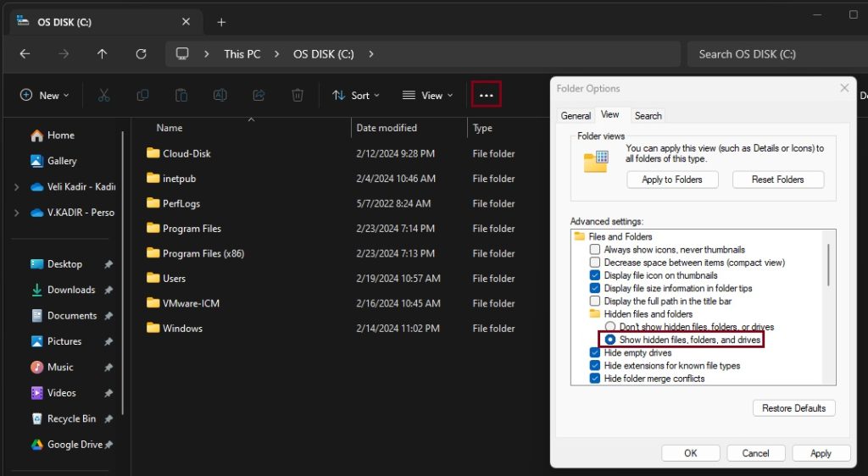Sort by Date modified column header
Viewport: 868px width, 476px height.
[387, 128]
